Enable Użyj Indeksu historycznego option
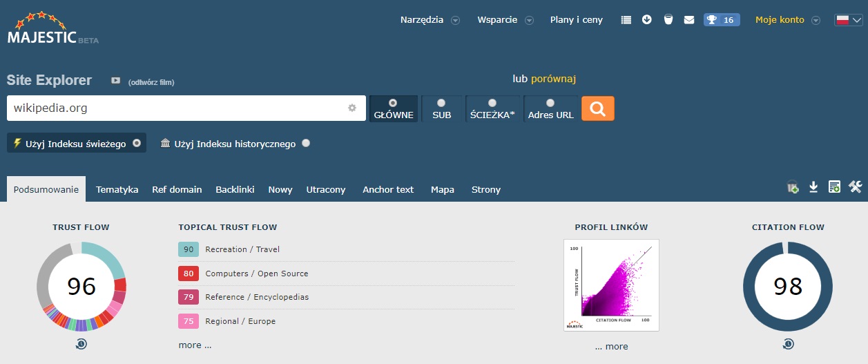Image resolution: width=868 pixels, height=364 pixels. click(x=306, y=144)
